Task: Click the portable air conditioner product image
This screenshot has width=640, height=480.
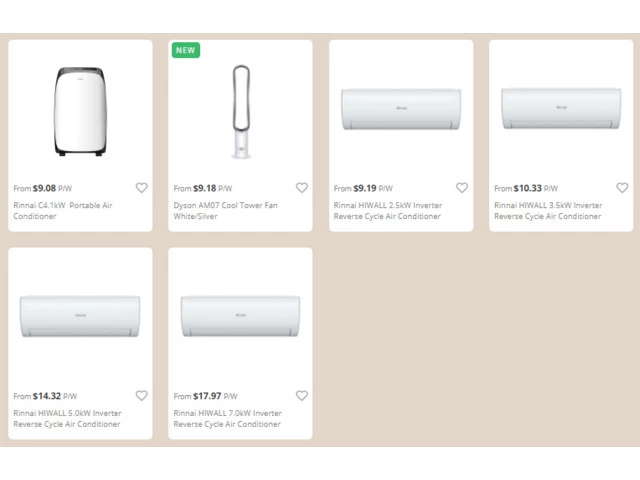Action: [x=80, y=112]
